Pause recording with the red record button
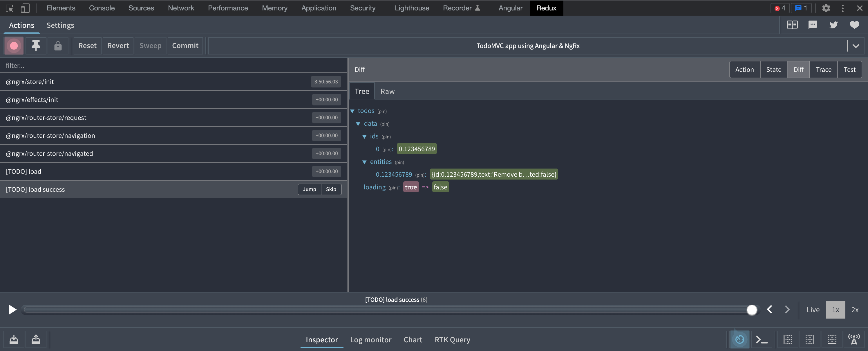Screen dimensions: 868x351 pyautogui.click(x=14, y=46)
